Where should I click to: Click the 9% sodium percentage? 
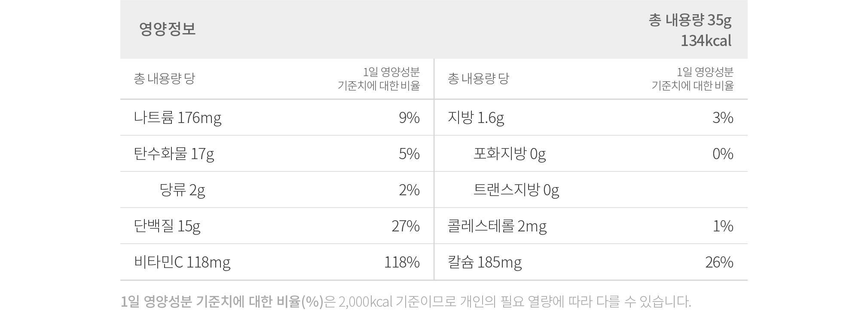tap(409, 117)
